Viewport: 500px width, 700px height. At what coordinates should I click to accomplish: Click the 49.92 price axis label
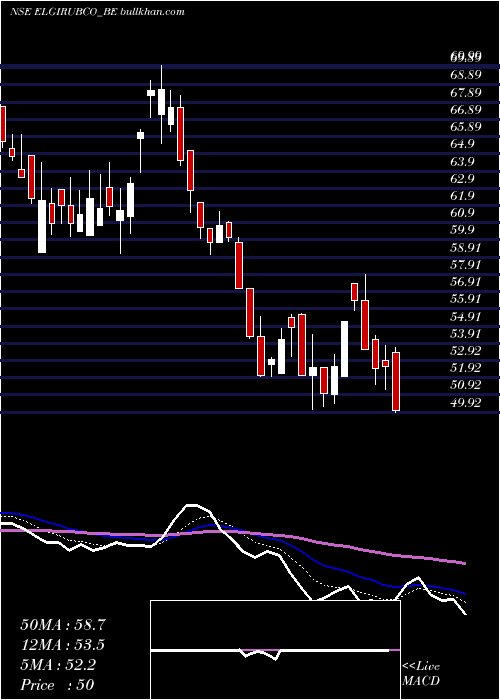click(466, 403)
